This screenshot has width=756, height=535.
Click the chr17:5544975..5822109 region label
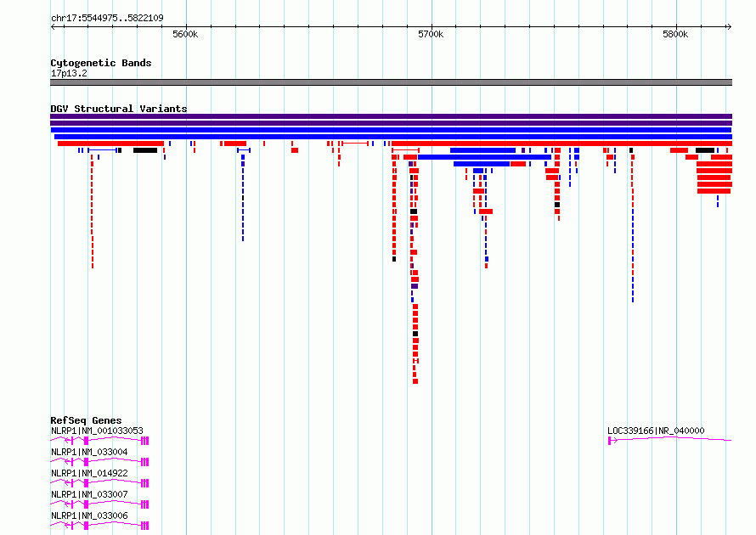click(x=107, y=19)
